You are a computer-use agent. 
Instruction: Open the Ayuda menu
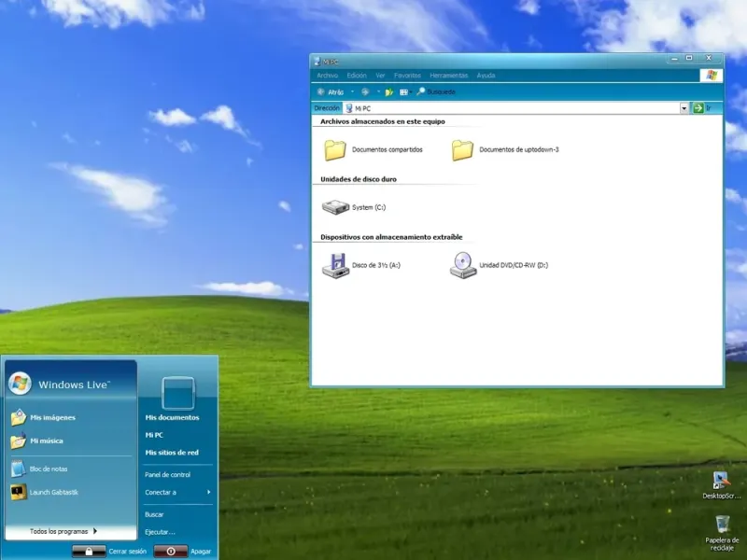point(486,76)
